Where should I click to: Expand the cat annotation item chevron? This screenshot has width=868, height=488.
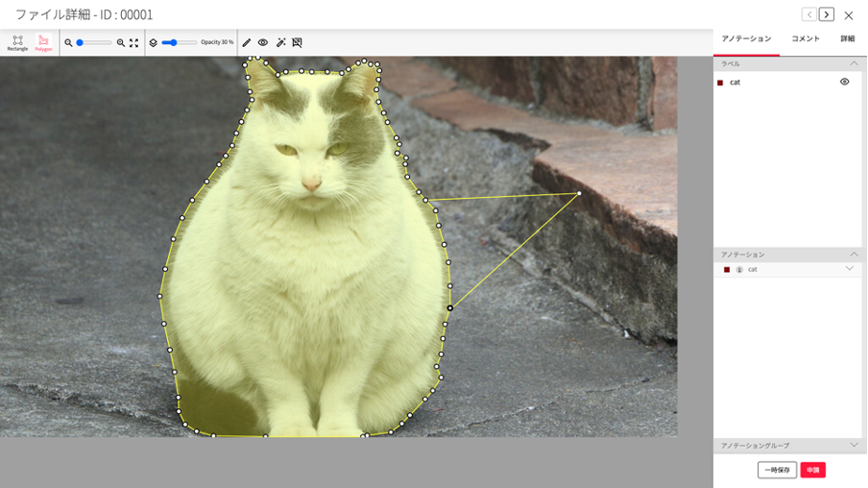(x=849, y=269)
